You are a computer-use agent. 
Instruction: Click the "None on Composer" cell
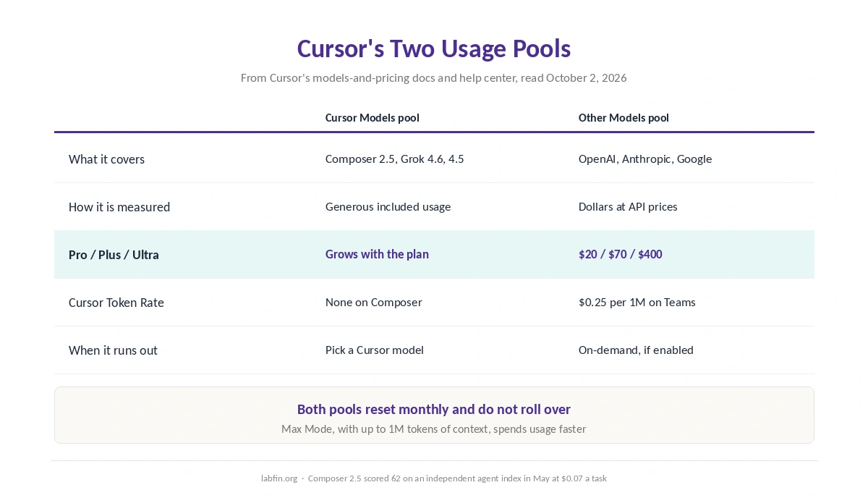click(374, 303)
